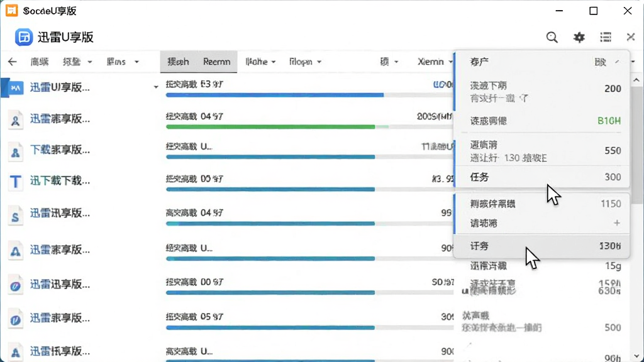Open the Ilohe dropdown
Viewport: 644px width, 362px height.
(260, 62)
